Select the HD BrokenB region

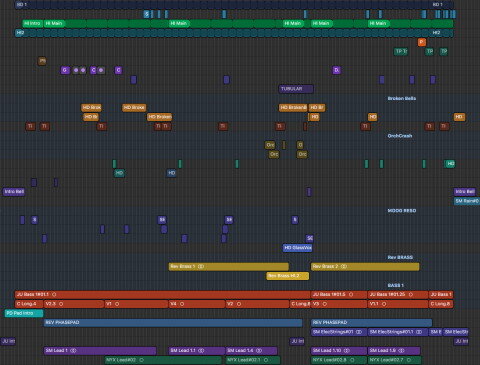tap(293, 108)
